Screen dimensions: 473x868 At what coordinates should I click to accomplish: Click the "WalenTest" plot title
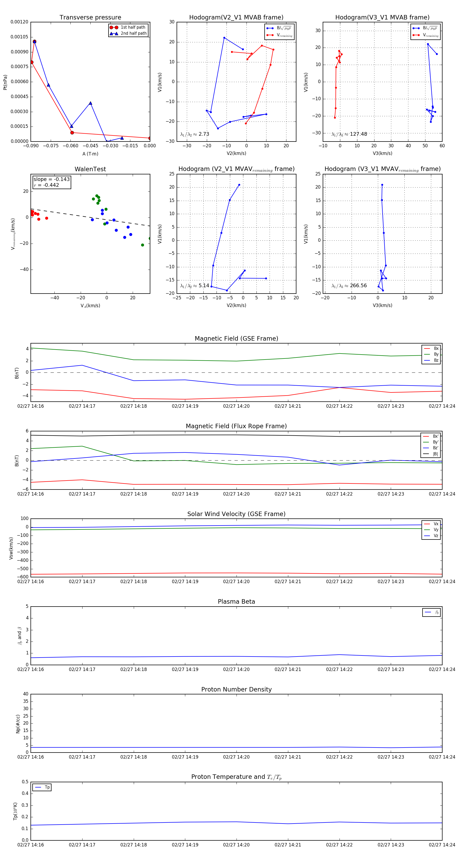tap(90, 169)
